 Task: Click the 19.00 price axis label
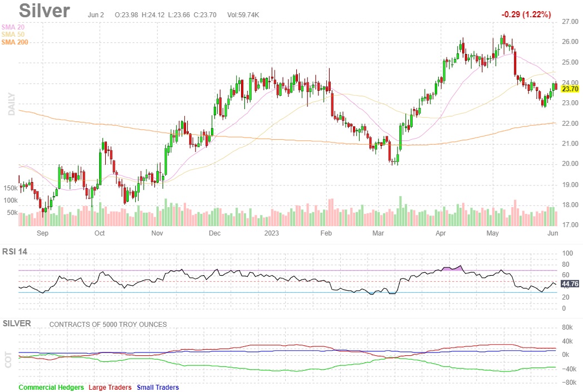tap(570, 185)
